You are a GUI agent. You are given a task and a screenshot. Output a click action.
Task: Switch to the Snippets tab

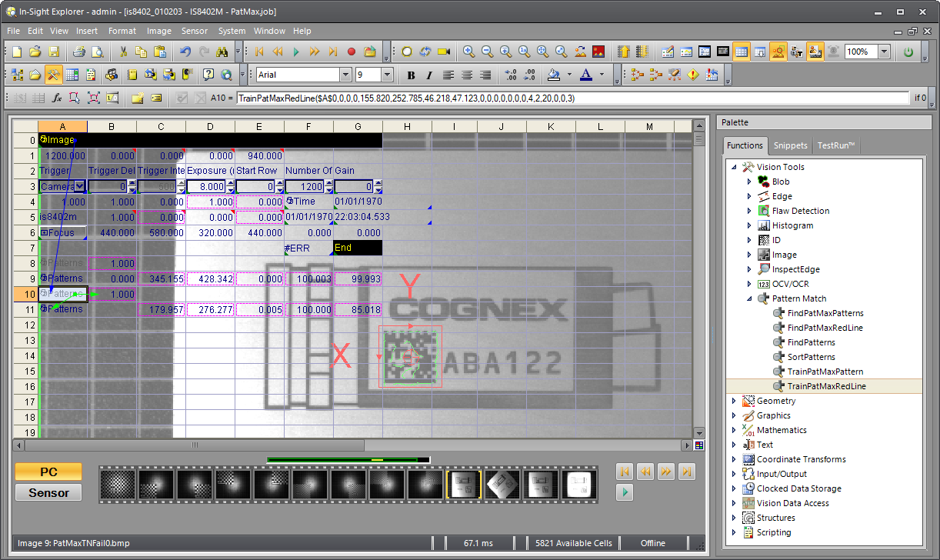click(x=790, y=145)
